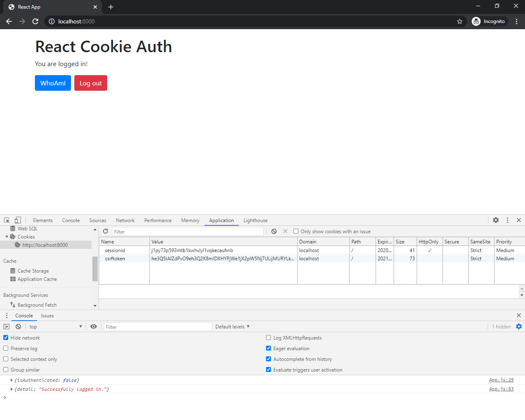Screen dimensions: 525x420
Task: Clear the console output
Action: point(18,326)
